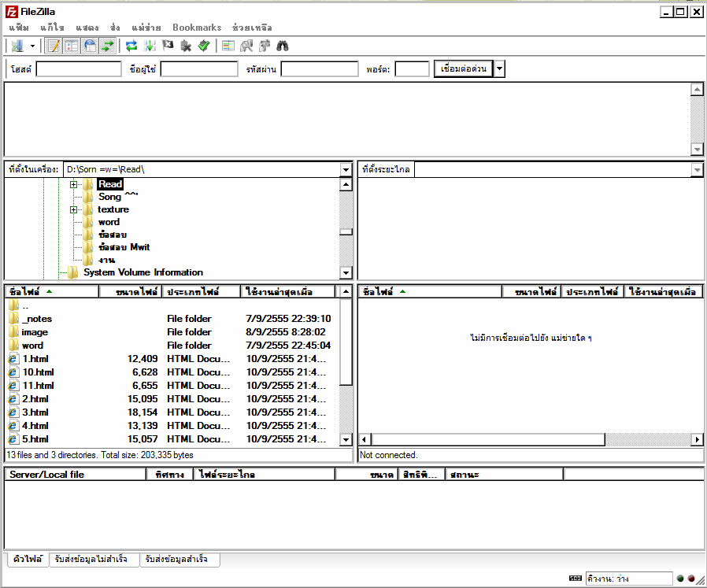
Task: Expand the Read folder tree node
Action: 73,184
